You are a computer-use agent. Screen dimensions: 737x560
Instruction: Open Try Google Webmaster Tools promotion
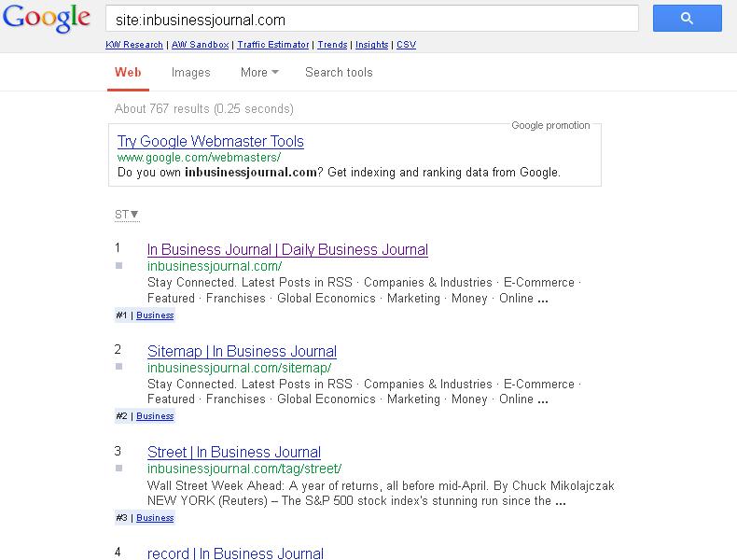(211, 141)
